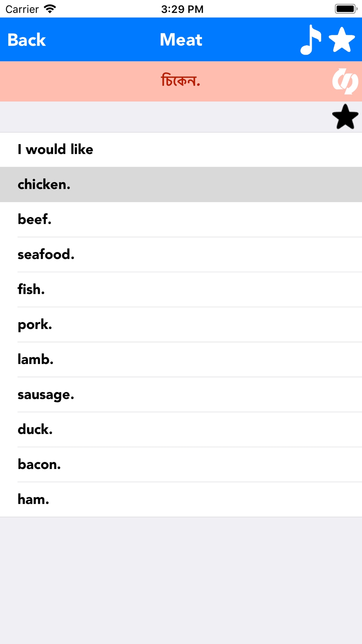The height and width of the screenshot is (644, 362).
Task: Tap the Meat title in header
Action: point(181,40)
